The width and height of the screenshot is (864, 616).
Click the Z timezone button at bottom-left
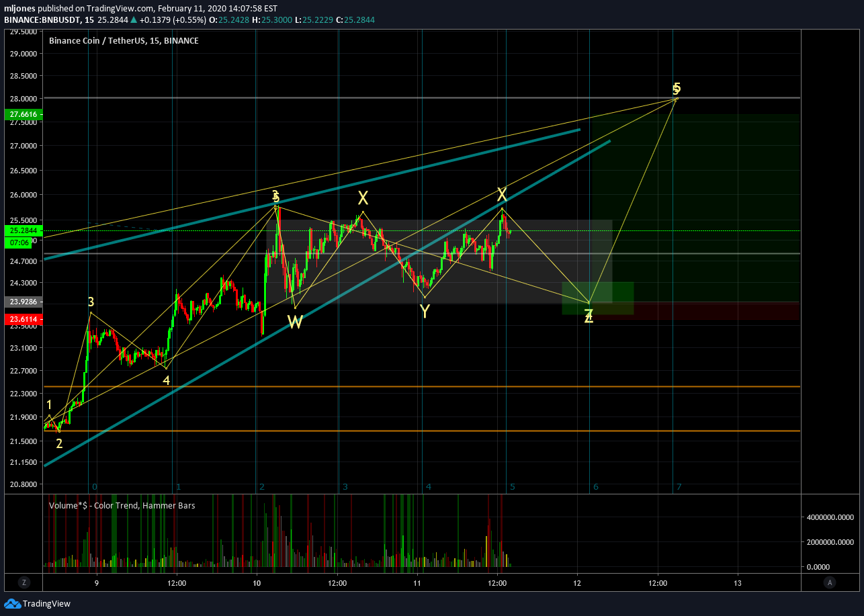click(x=24, y=582)
